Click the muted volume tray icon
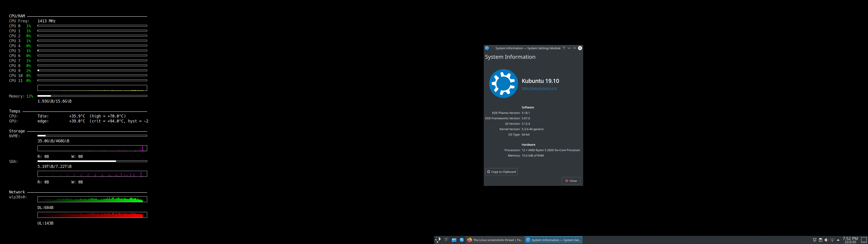 coord(826,240)
